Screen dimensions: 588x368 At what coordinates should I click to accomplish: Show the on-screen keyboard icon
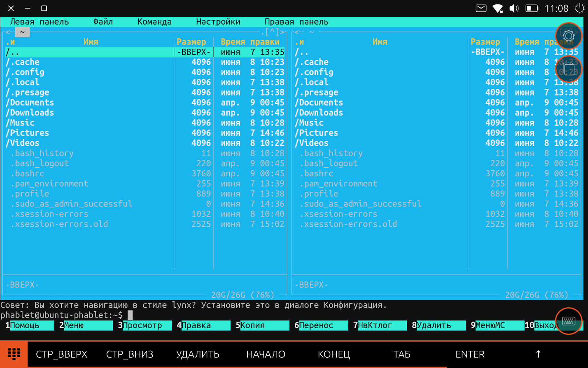[569, 321]
